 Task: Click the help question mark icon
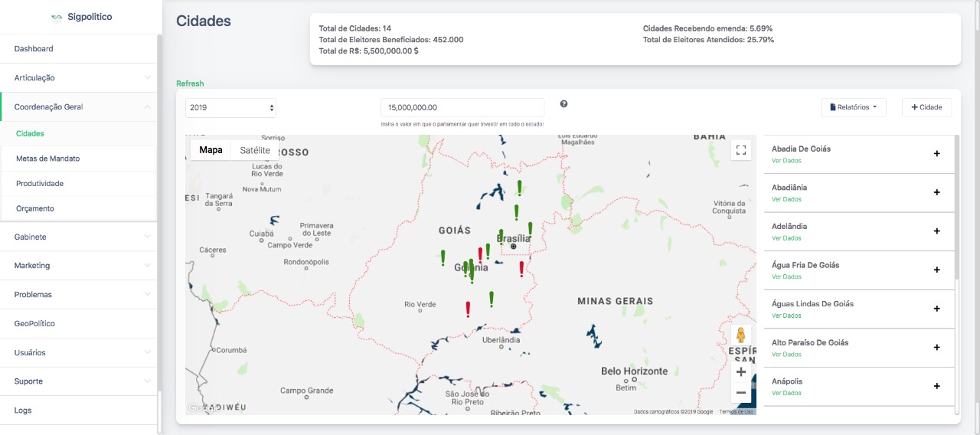563,104
